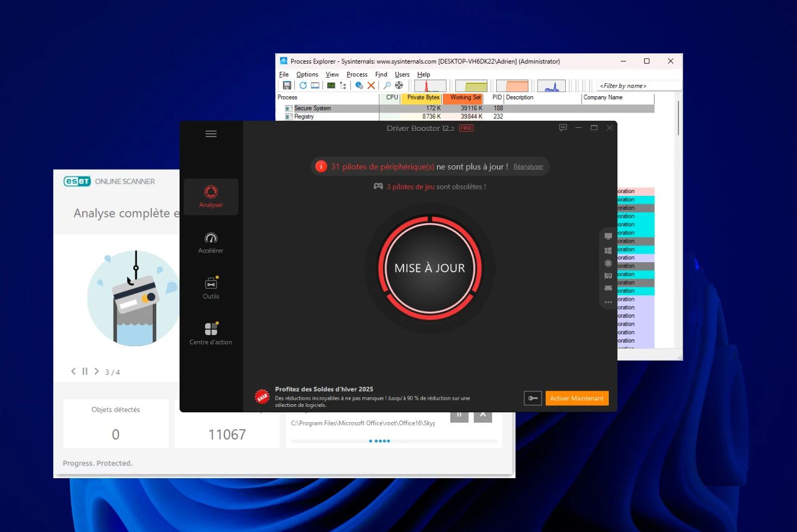797x532 pixels.
Task: Click the red X kill process icon
Action: click(x=371, y=85)
